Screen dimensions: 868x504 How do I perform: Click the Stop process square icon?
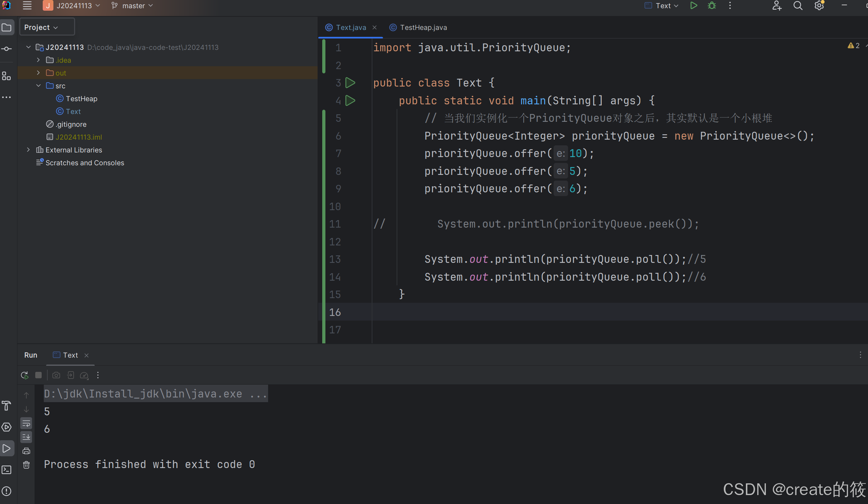(38, 375)
